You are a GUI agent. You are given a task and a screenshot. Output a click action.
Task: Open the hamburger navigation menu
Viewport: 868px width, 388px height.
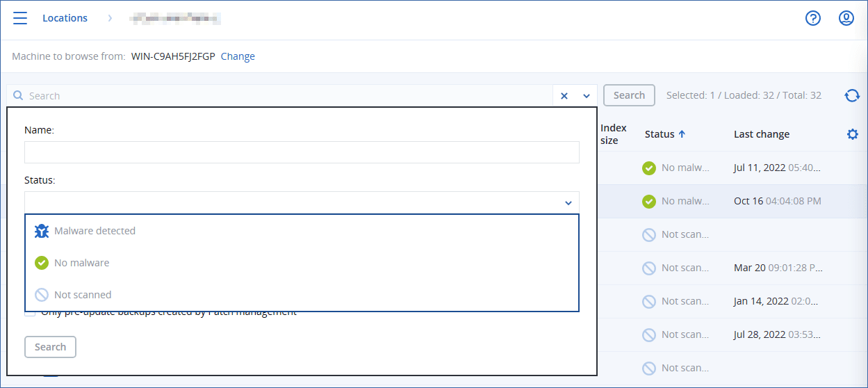pyautogui.click(x=20, y=18)
